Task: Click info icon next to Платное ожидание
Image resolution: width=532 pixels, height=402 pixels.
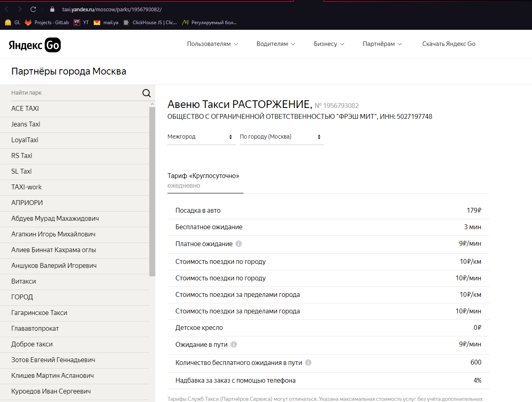Action: [239, 244]
